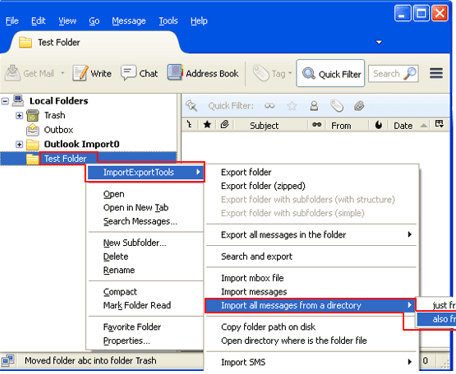
Task: Select the Outlook Import0 folder
Action: point(82,144)
